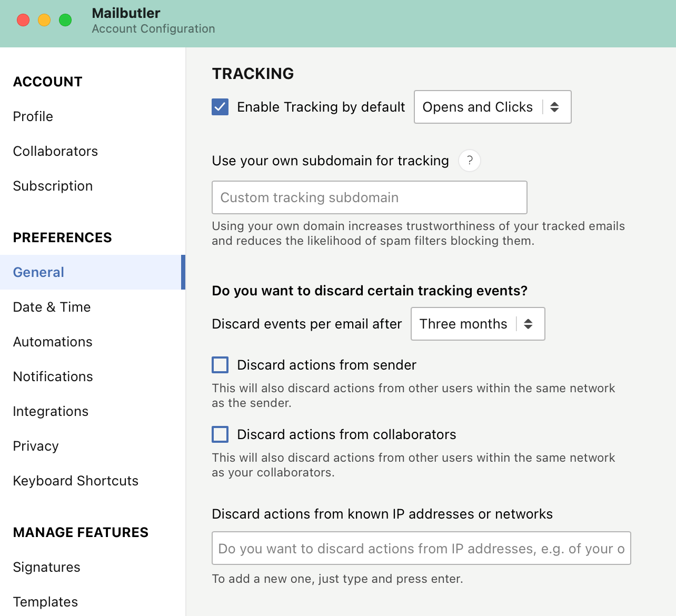Screen dimensions: 676x616
Task: Click the TRACKING section heading
Action: pos(253,74)
